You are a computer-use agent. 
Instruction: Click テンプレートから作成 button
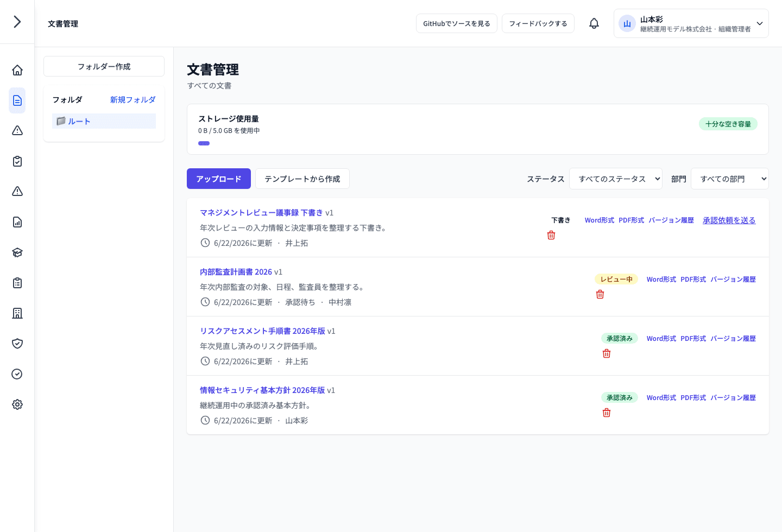pos(302,179)
